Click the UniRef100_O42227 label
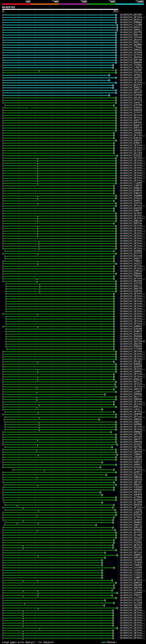 pos(131,263)
